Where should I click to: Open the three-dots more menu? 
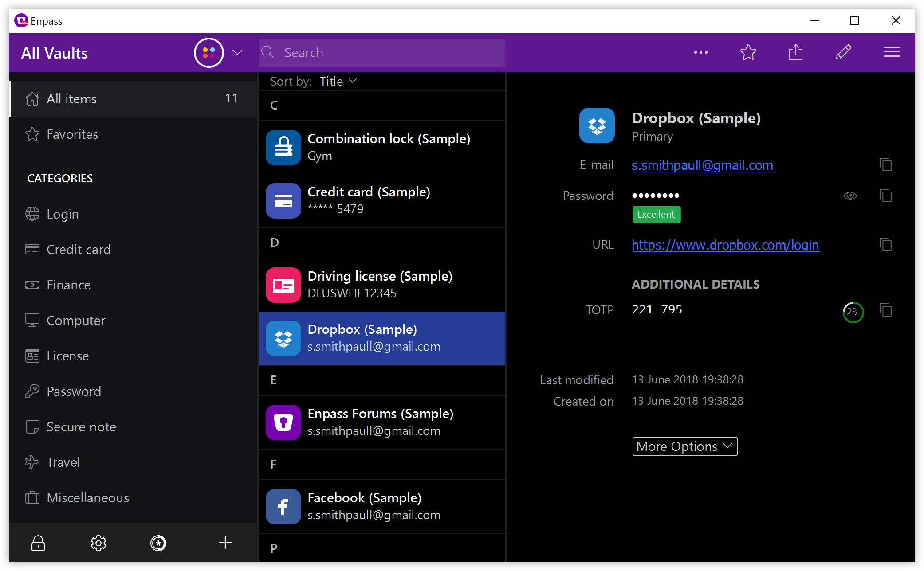700,52
